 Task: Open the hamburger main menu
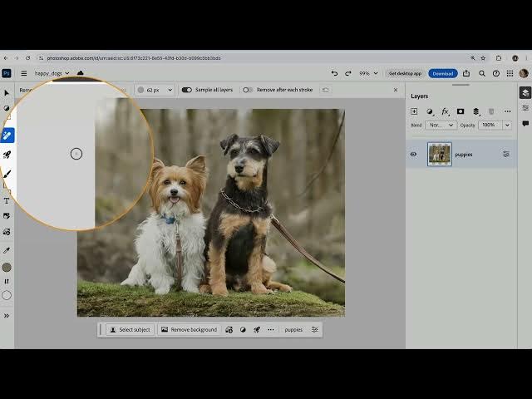click(x=24, y=73)
